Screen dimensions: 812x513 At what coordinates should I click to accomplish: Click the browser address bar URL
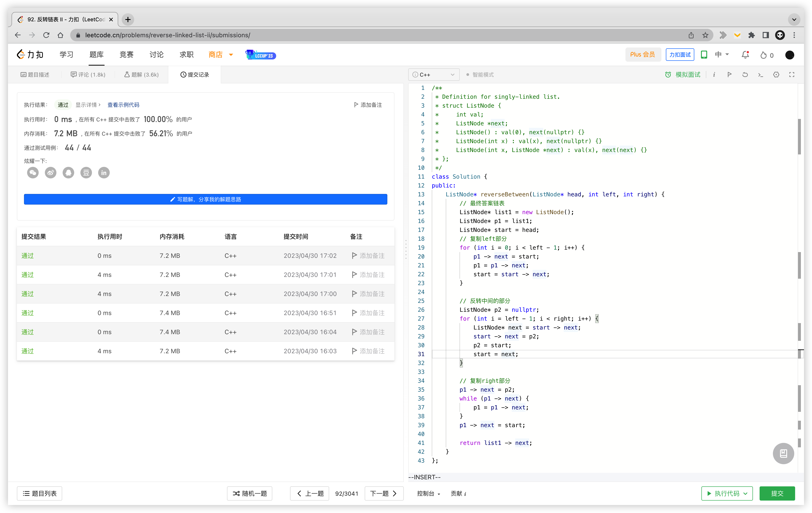168,35
